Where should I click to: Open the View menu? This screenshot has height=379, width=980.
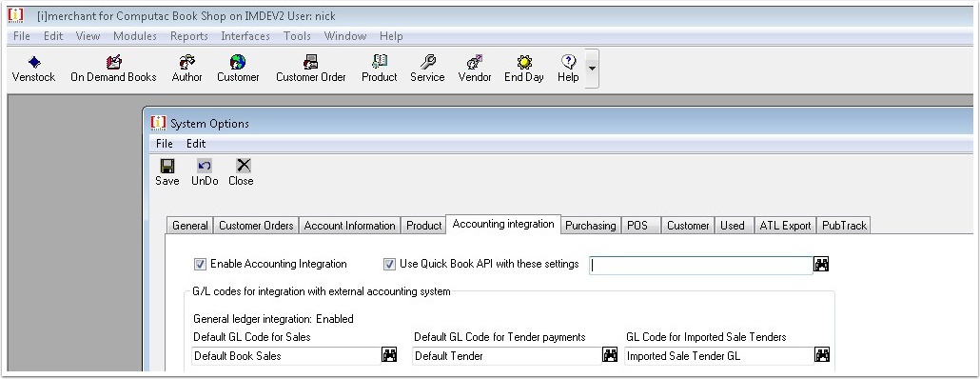[88, 36]
